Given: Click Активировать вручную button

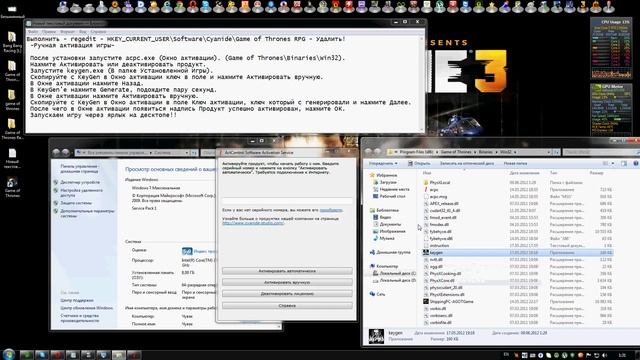Looking at the screenshot, I should click(x=287, y=282).
